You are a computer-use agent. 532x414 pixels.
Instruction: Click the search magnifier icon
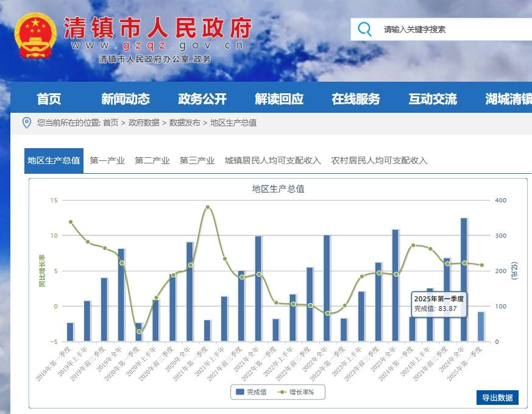tap(365, 29)
